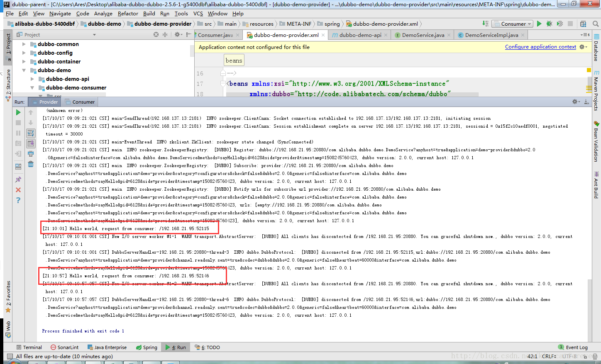This screenshot has height=364, width=601.
Task: Fold the beans element at line 17
Action: 223,83
